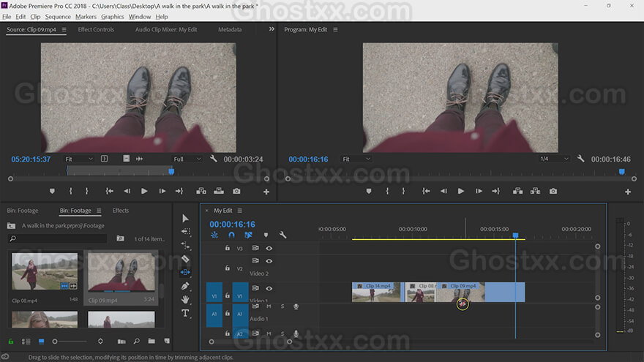644x362 pixels.
Task: Step forward one frame in Source monitor
Action: (162, 192)
